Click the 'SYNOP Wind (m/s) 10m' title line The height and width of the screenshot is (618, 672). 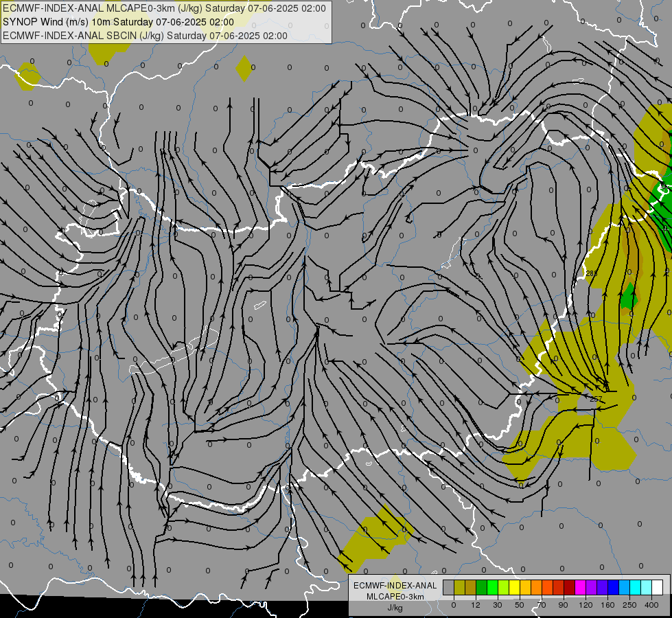click(118, 22)
